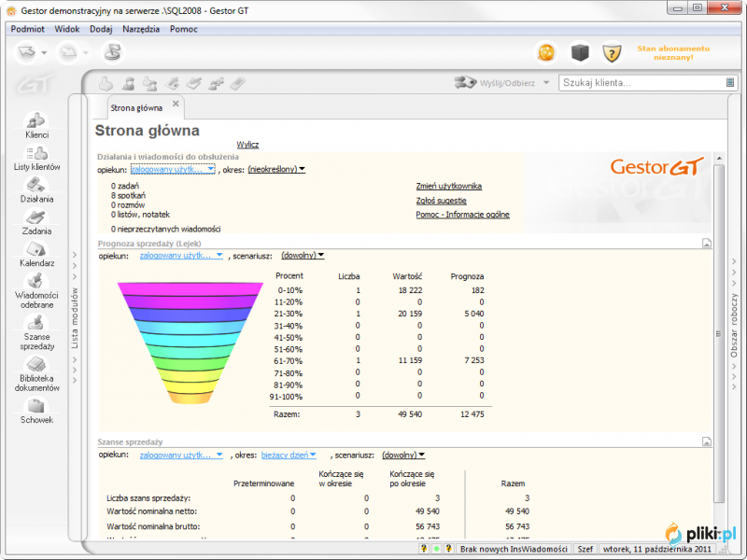The height and width of the screenshot is (560, 747).
Task: Click the 0 nieprzeczytanych wiadomości entry
Action: tap(166, 229)
